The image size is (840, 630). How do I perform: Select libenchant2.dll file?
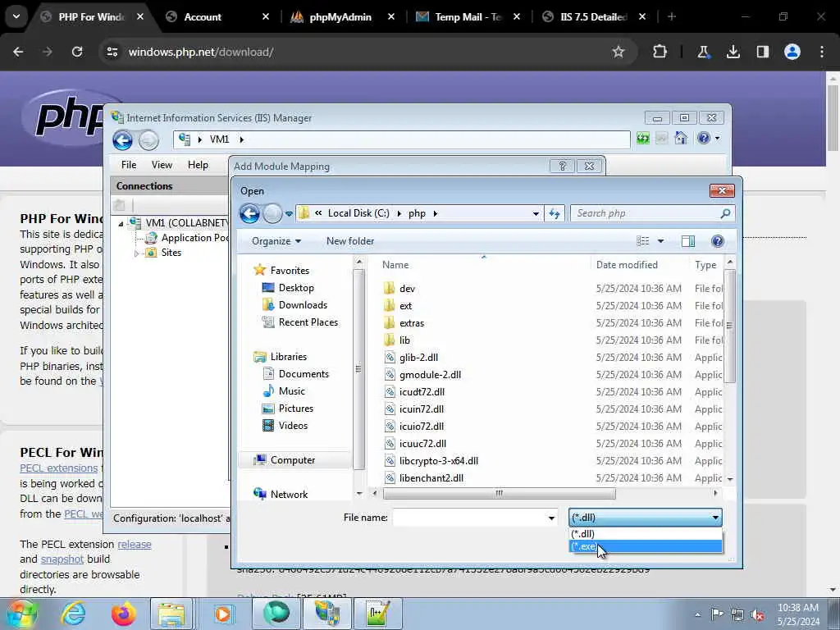(x=431, y=478)
